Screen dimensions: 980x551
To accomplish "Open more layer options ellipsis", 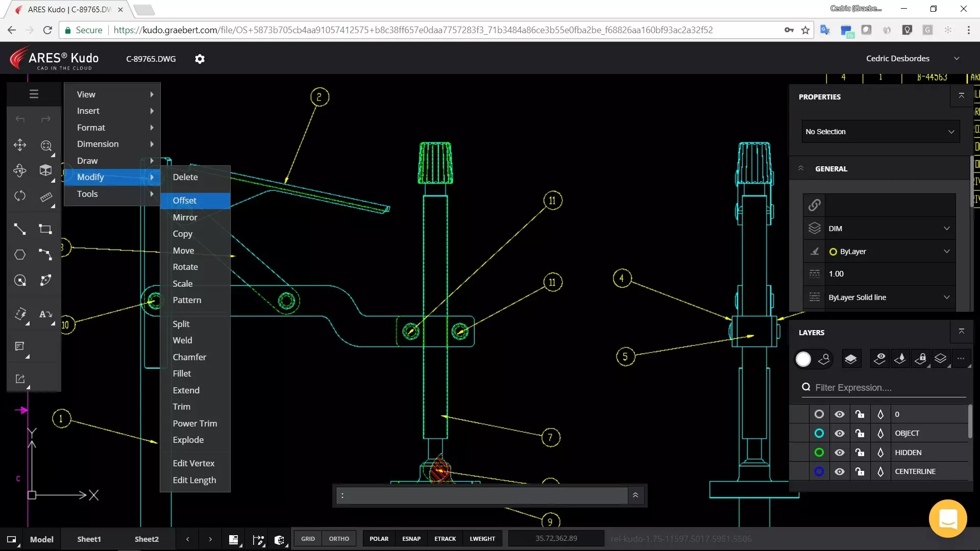I will (x=961, y=359).
